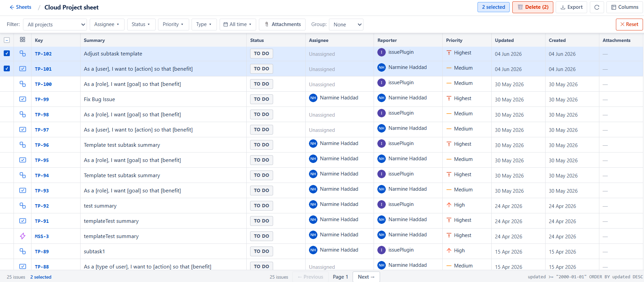Click the subtask icon in row TP-92
Image resolution: width=644 pixels, height=282 pixels.
tap(23, 206)
